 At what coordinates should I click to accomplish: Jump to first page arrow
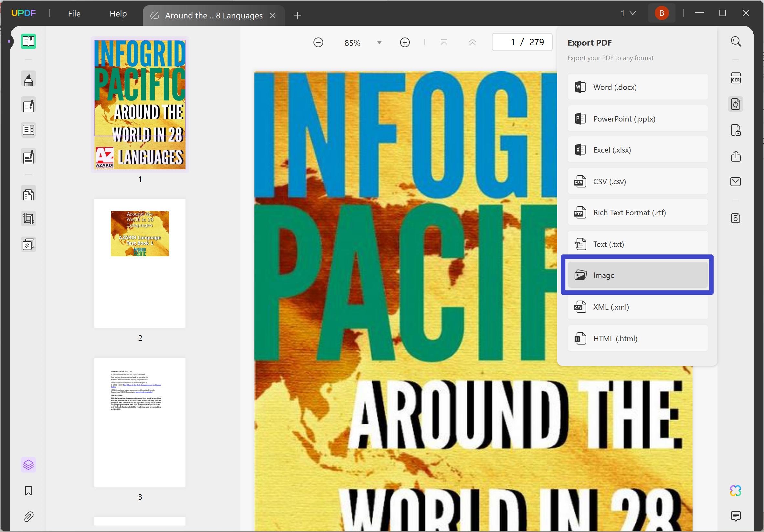[444, 42]
